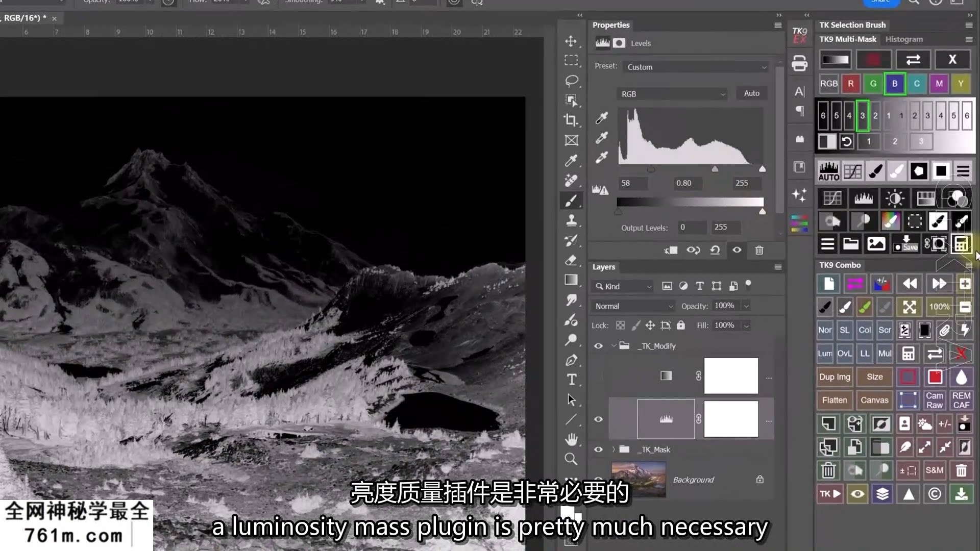Open the Normal blend mode dropdown

(634, 306)
